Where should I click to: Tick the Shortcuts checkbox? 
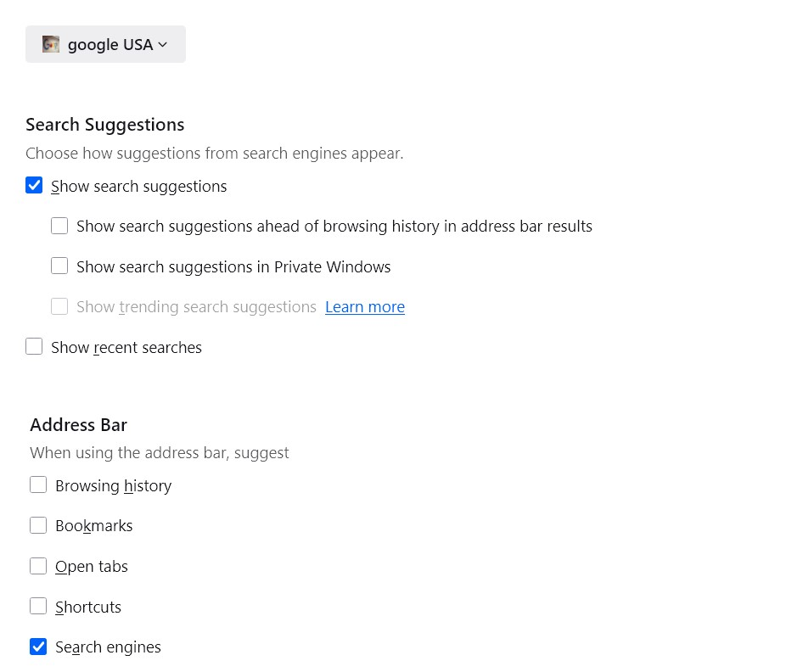coord(38,607)
